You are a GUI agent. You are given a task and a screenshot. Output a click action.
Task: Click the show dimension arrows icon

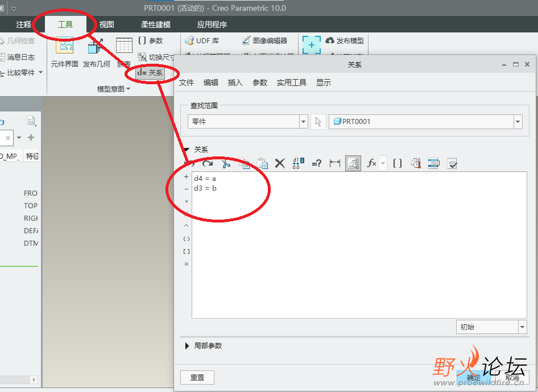click(335, 163)
